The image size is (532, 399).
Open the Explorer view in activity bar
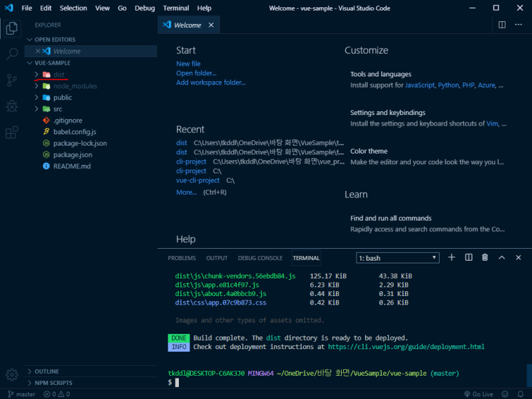click(12, 28)
